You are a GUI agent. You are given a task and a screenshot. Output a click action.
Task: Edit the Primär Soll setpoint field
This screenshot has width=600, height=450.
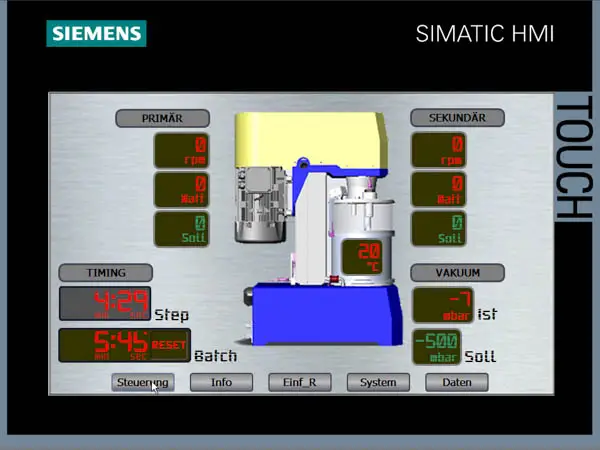181,228
